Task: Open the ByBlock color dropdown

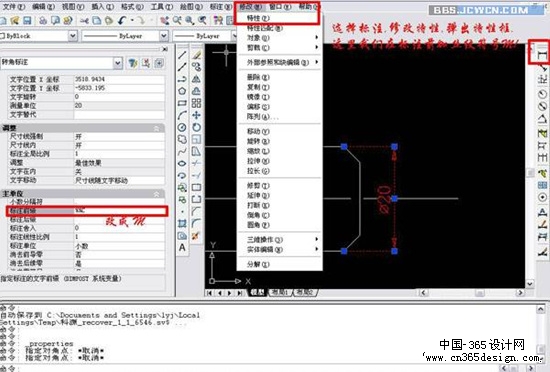Action: tap(73, 36)
